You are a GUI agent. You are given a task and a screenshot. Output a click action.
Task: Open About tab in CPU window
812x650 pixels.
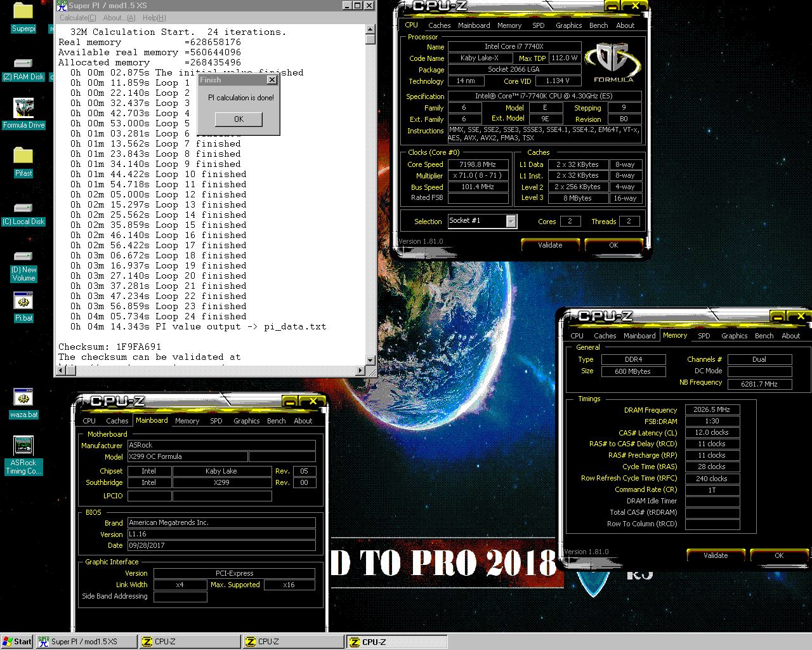[x=625, y=25]
